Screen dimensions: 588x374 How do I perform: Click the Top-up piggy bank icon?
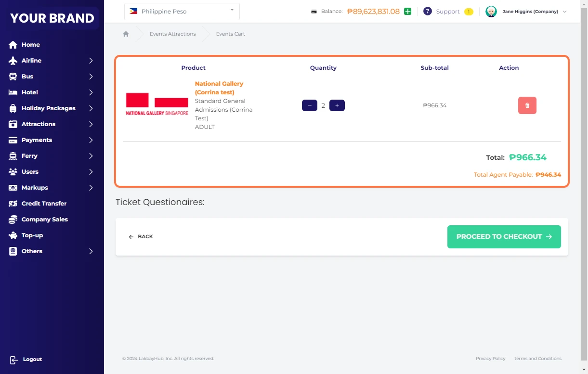[13, 235]
